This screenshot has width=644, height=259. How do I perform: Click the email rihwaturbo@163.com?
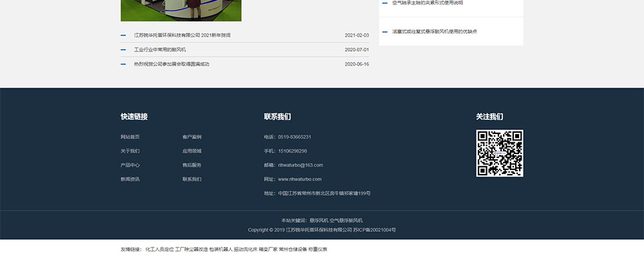[x=300, y=166]
